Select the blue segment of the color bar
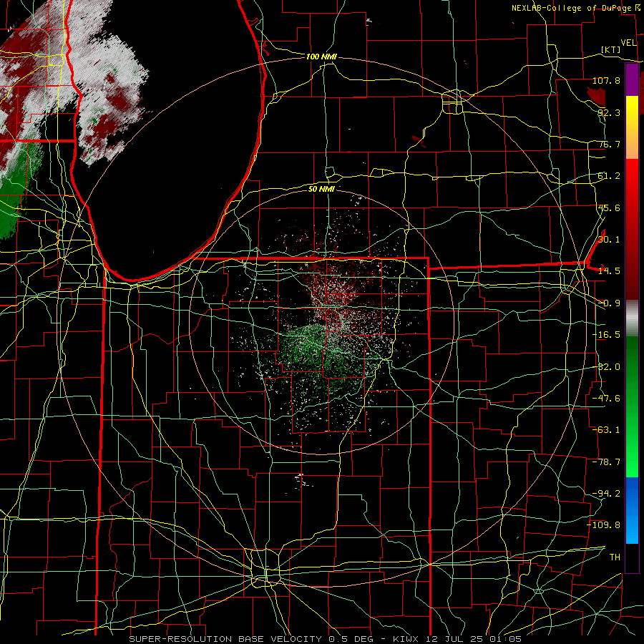This screenshot has height=644, width=644. coord(632,510)
